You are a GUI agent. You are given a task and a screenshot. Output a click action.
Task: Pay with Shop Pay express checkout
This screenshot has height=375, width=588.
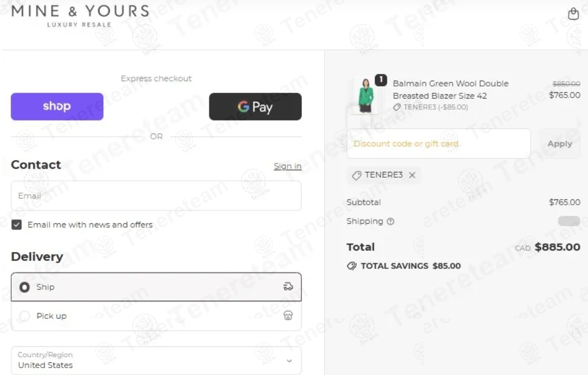pos(57,107)
